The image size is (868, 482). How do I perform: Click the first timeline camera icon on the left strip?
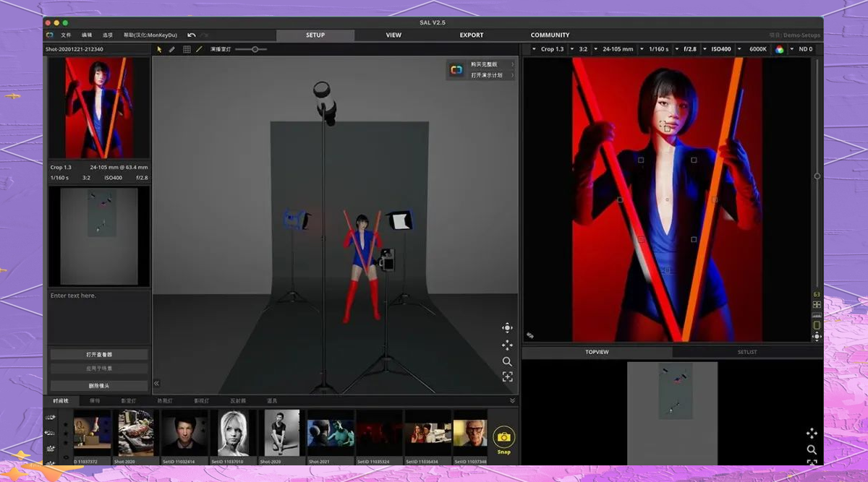pos(51,418)
